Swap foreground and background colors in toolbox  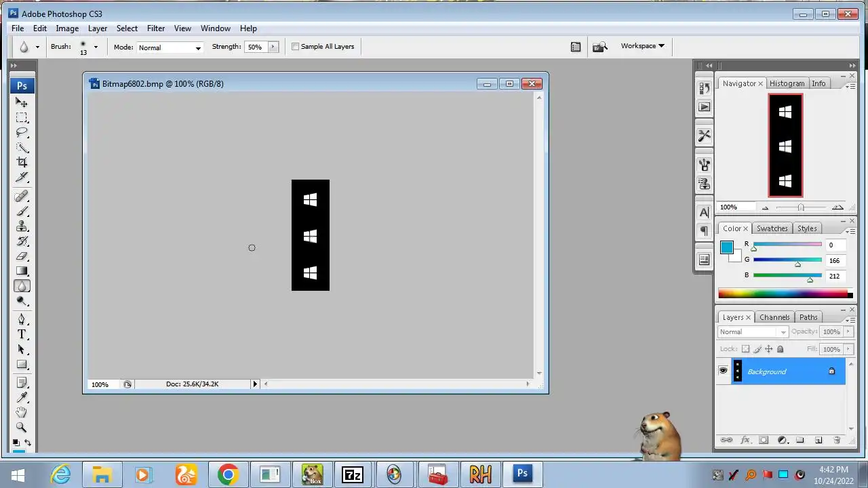pyautogui.click(x=28, y=443)
